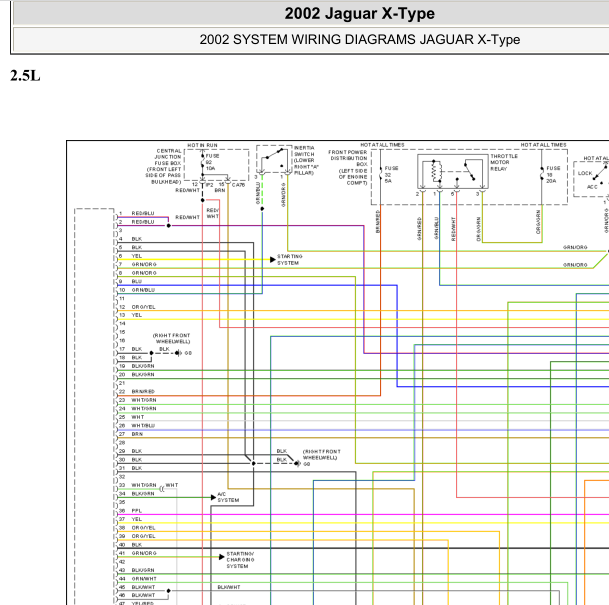Click connector pin 25 WHT label
The height and width of the screenshot is (605, 609).
click(137, 417)
